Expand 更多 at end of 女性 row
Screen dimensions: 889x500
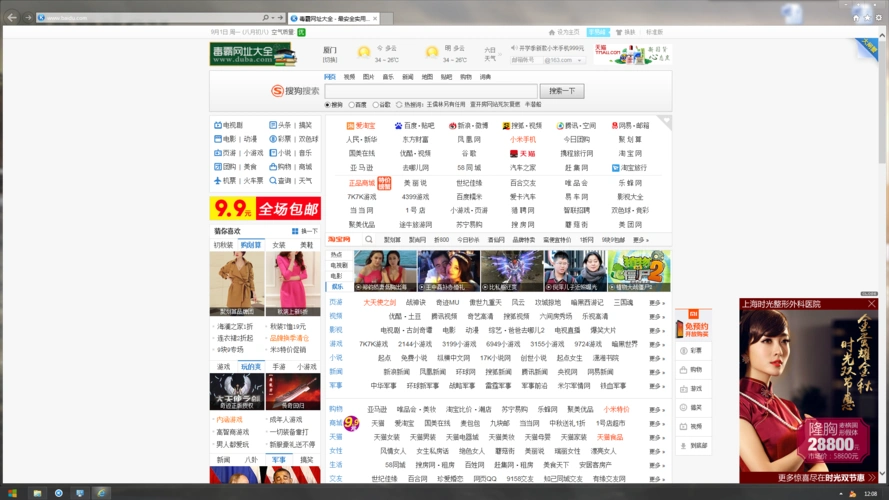(x=657, y=451)
